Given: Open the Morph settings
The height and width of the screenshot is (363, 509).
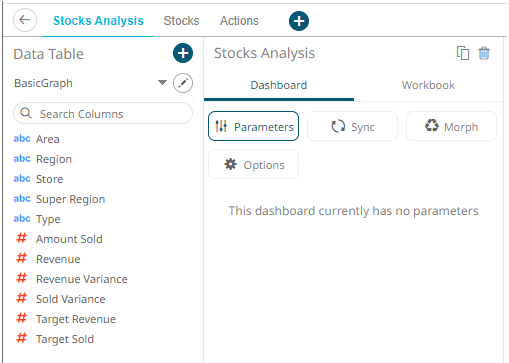Looking at the screenshot, I should click(x=451, y=126).
